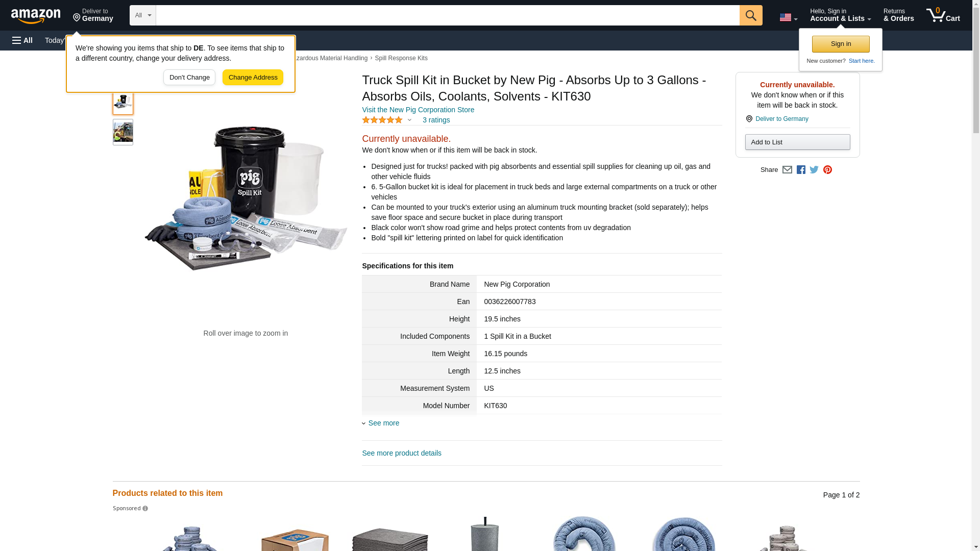This screenshot has width=980, height=551.
Task: Expand star rating breakdown arrow
Action: tap(409, 120)
